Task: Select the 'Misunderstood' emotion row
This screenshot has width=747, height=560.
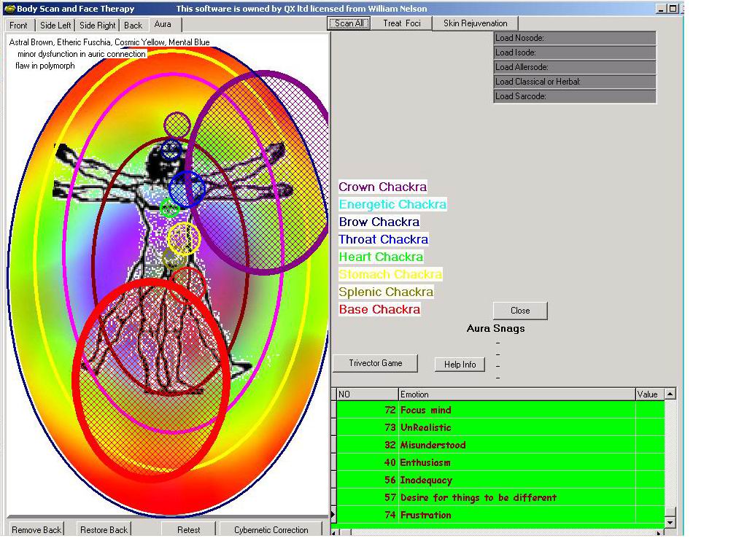Action: [500, 446]
